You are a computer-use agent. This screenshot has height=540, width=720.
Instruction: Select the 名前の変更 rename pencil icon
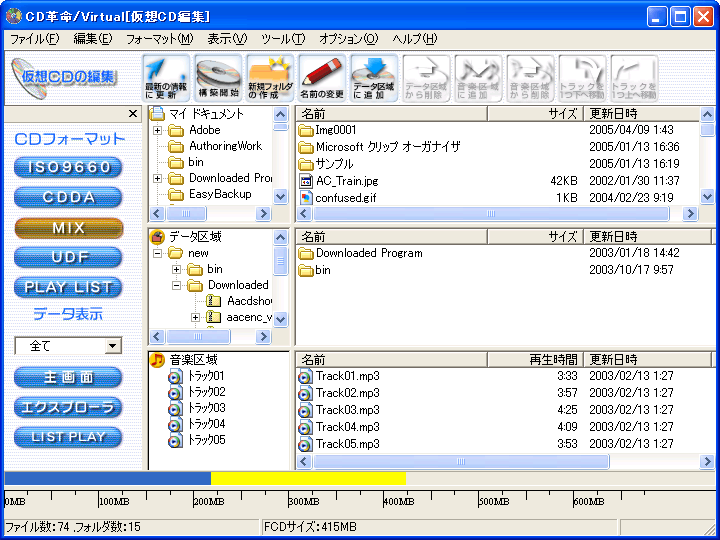tap(322, 78)
